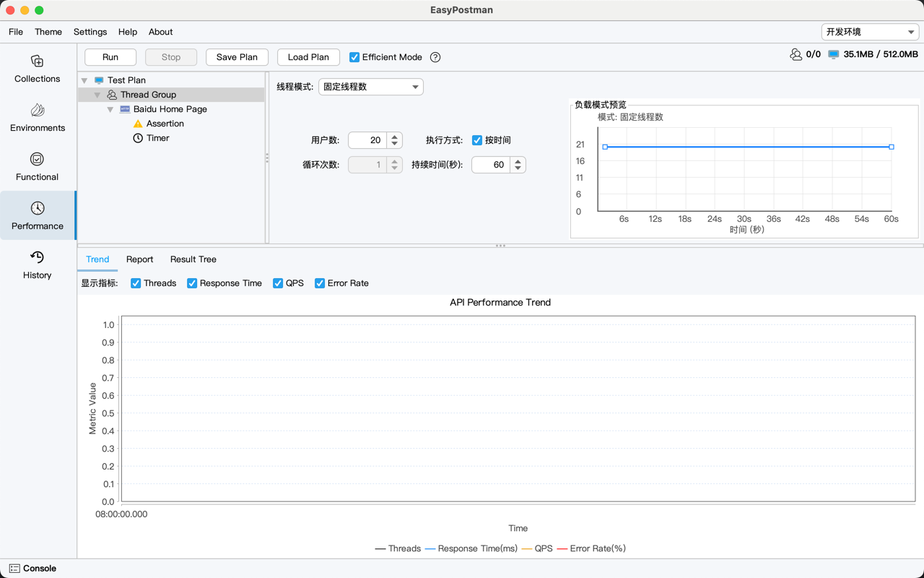Screen dimensions: 924x578
Task: Open the Settings menu
Action: pyautogui.click(x=90, y=32)
